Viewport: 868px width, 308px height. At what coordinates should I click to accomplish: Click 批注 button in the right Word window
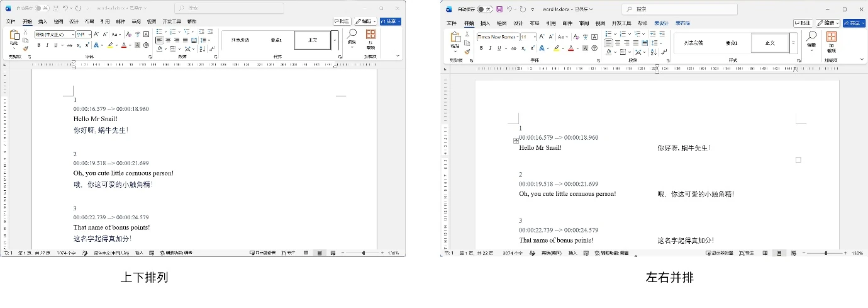click(803, 23)
